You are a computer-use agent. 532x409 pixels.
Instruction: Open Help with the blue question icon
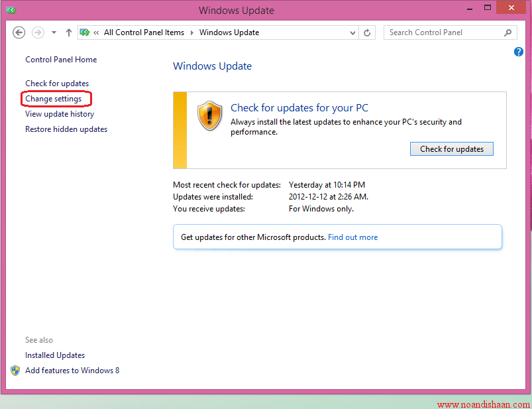[x=519, y=52]
